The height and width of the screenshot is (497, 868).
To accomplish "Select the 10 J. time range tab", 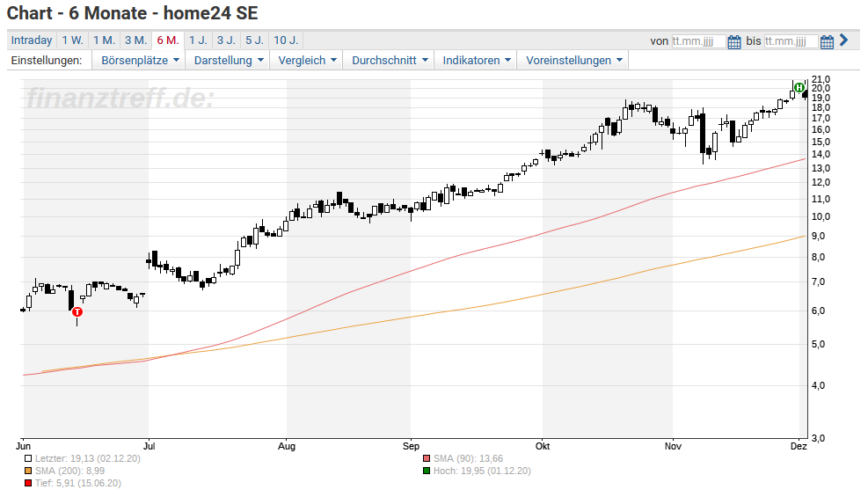I will tap(286, 40).
